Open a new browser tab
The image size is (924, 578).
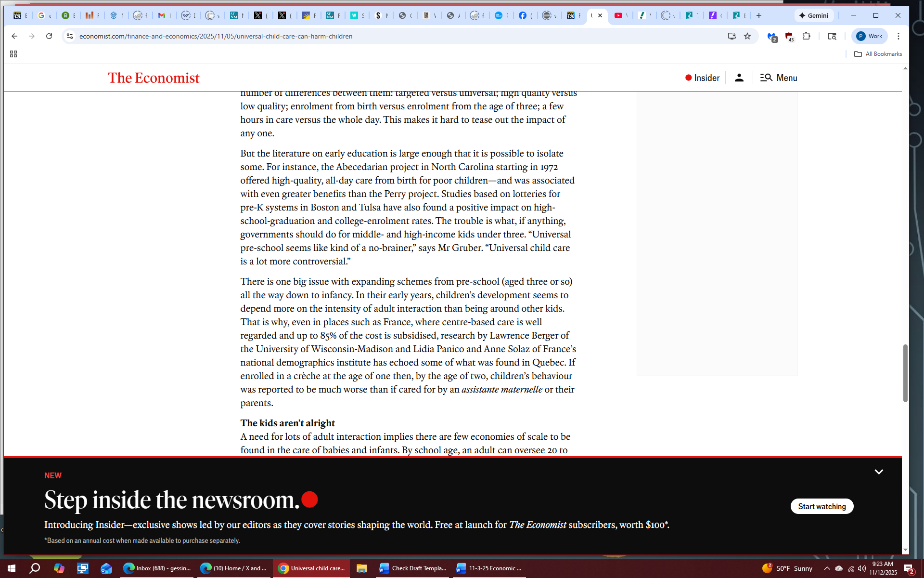[759, 15]
